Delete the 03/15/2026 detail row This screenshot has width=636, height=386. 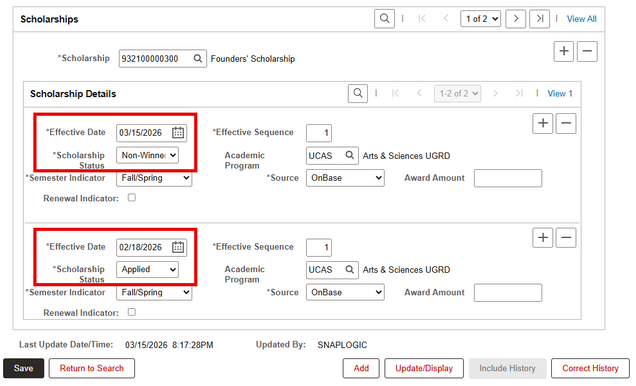coord(566,123)
